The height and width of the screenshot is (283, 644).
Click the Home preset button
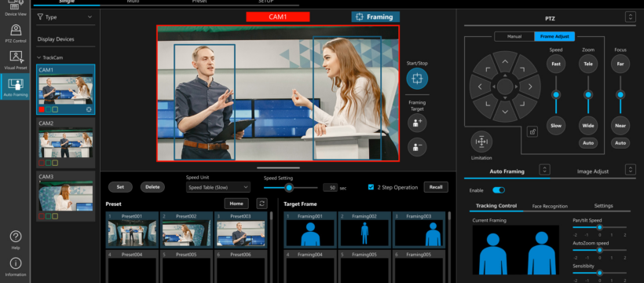[236, 203]
